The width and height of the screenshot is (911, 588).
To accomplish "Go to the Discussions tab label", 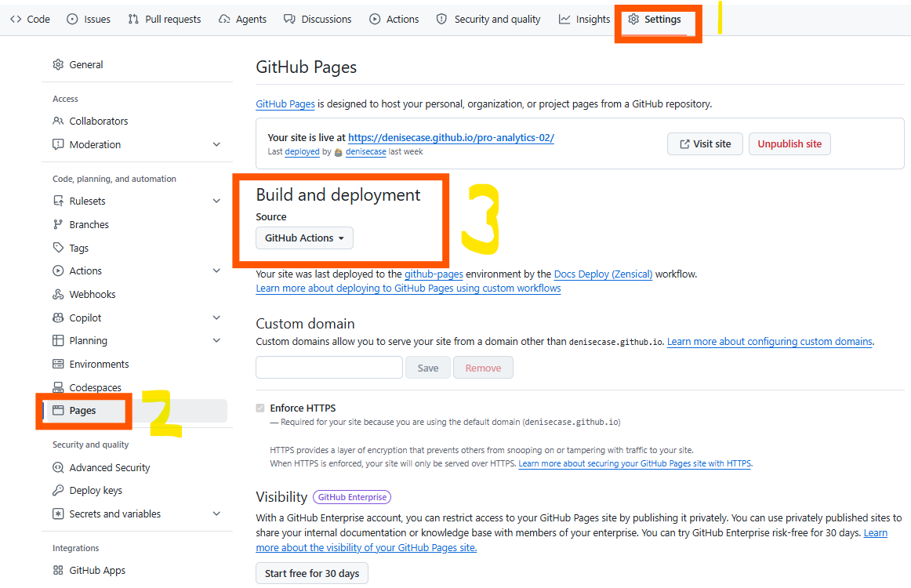I will (x=326, y=19).
